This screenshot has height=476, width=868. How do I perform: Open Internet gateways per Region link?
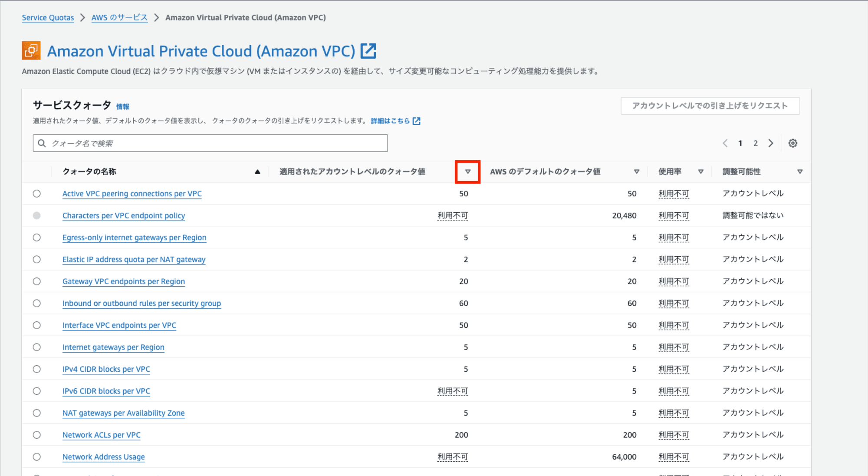click(113, 347)
